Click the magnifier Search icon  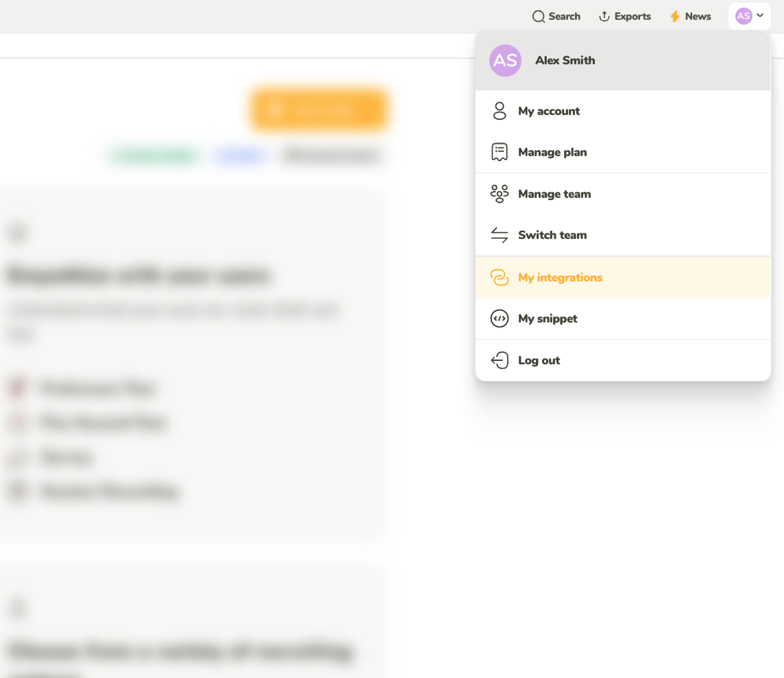[x=539, y=16]
